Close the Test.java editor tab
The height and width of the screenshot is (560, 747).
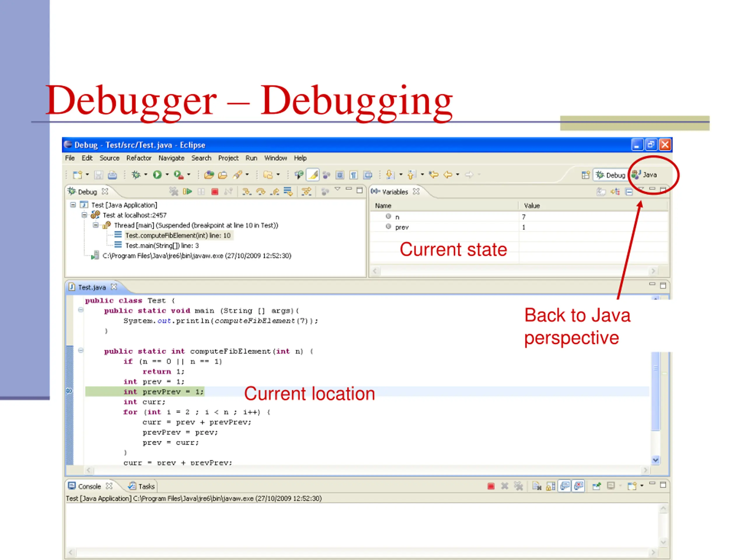(114, 287)
